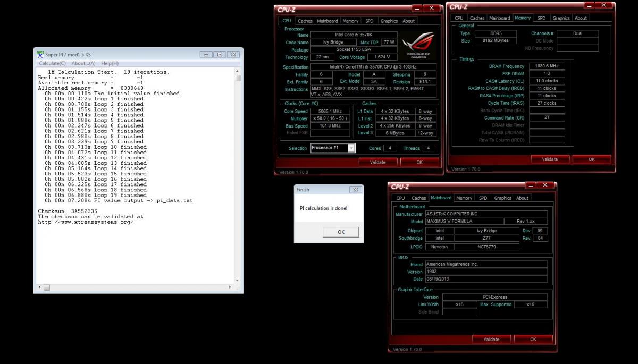Click Super PI vertical scrollbar up arrow
Image resolution: width=638 pixels, height=364 pixels.
pyautogui.click(x=237, y=71)
